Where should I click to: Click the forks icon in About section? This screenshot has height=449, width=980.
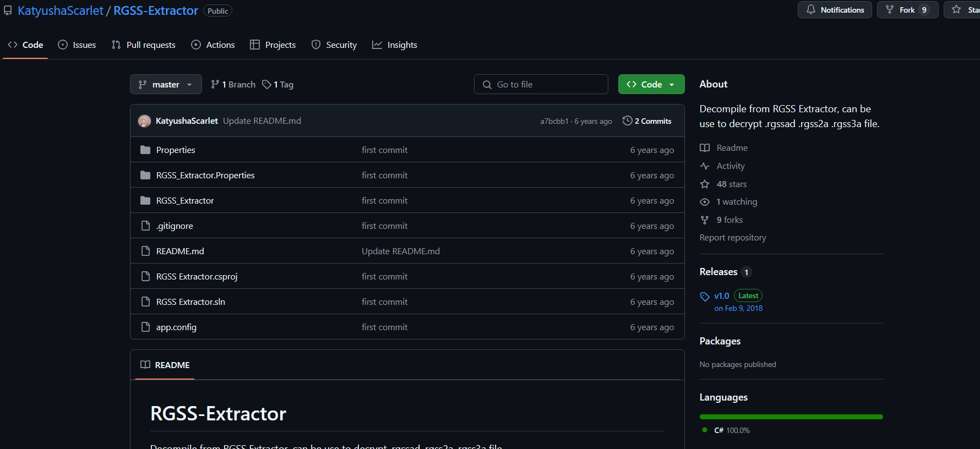(705, 220)
